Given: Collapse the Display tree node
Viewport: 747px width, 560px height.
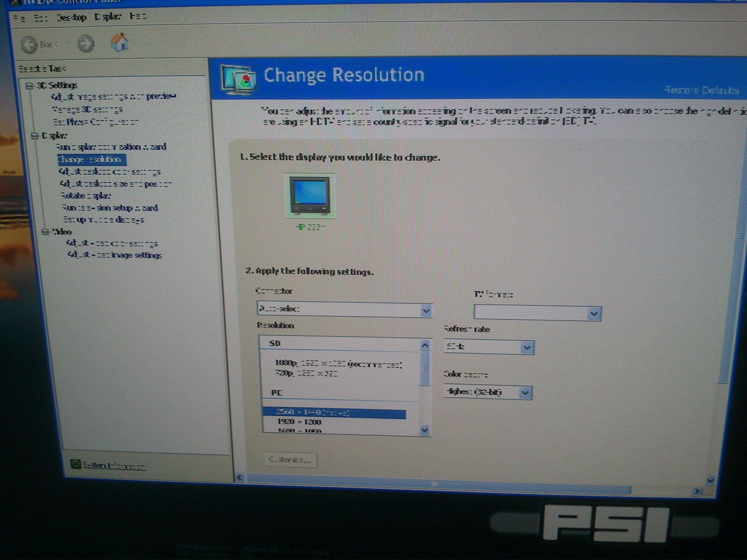Looking at the screenshot, I should 35,136.
